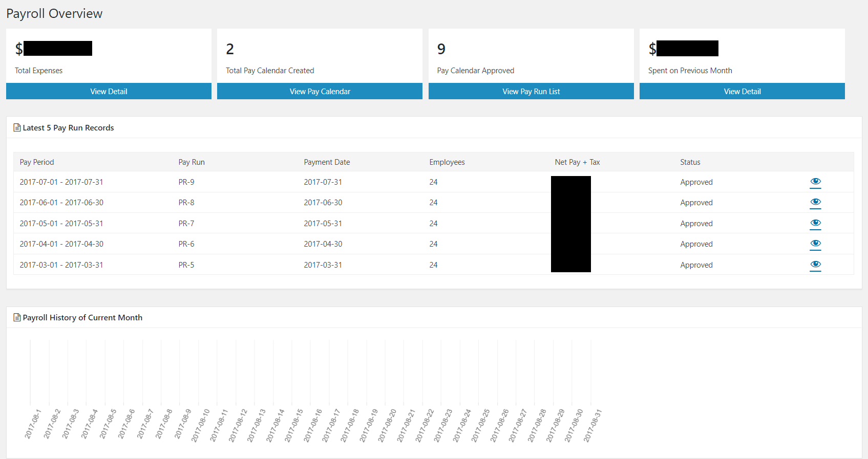Viewport: 868px width, 459px height.
Task: Click the Payroll History document icon
Action: tap(17, 318)
